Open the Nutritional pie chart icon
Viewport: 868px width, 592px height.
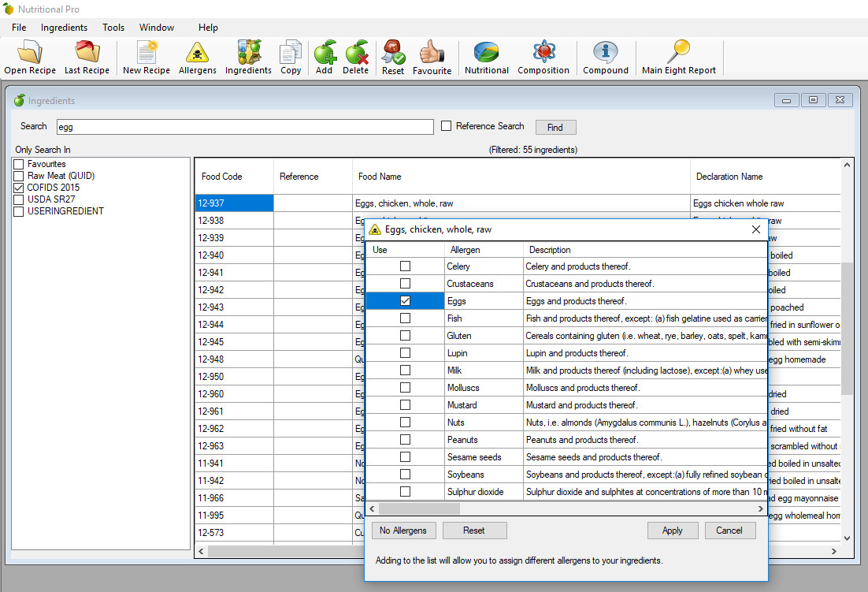pyautogui.click(x=487, y=58)
